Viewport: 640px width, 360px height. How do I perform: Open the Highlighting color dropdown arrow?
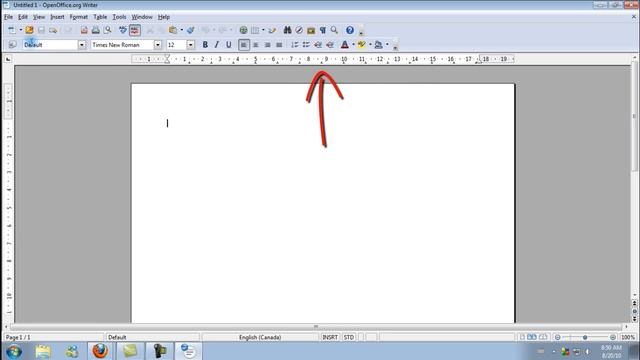pos(370,45)
